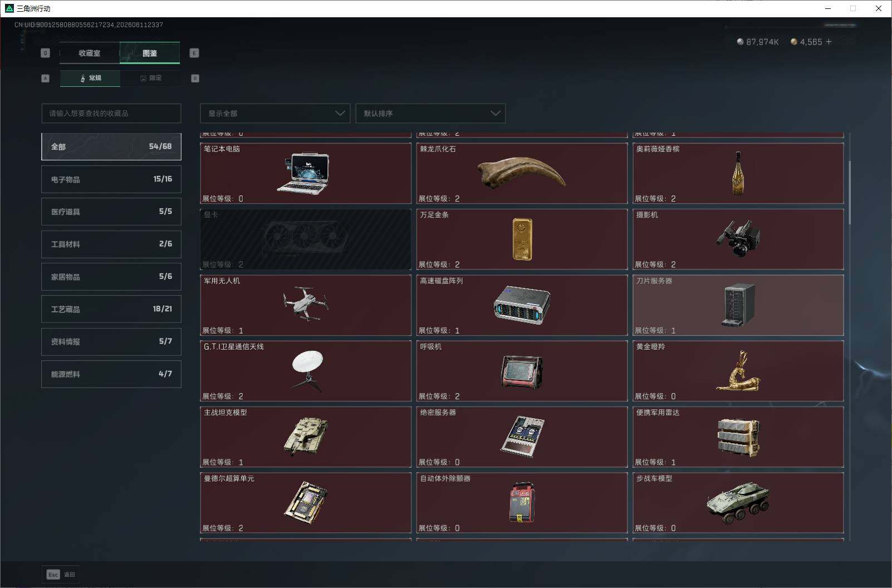Click the greyed-out 显卡 graphics card icon
The width and height of the screenshot is (892, 588).
[305, 239]
